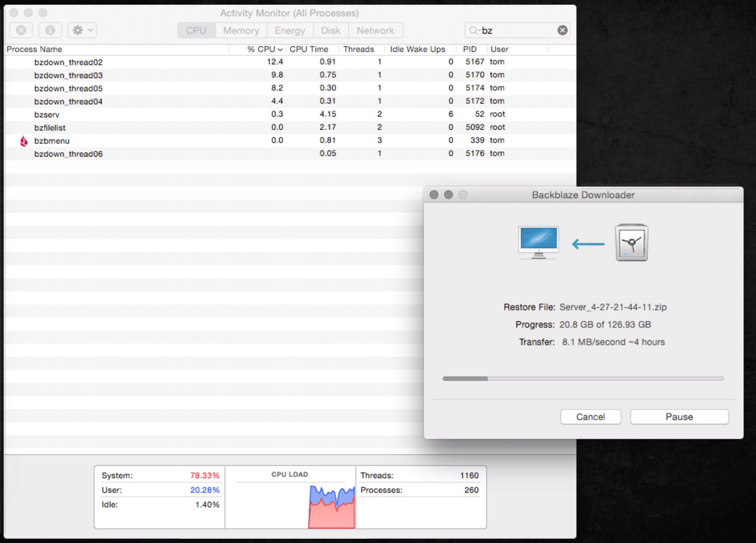The height and width of the screenshot is (543, 756).
Task: Switch to the Network tab
Action: (x=375, y=30)
